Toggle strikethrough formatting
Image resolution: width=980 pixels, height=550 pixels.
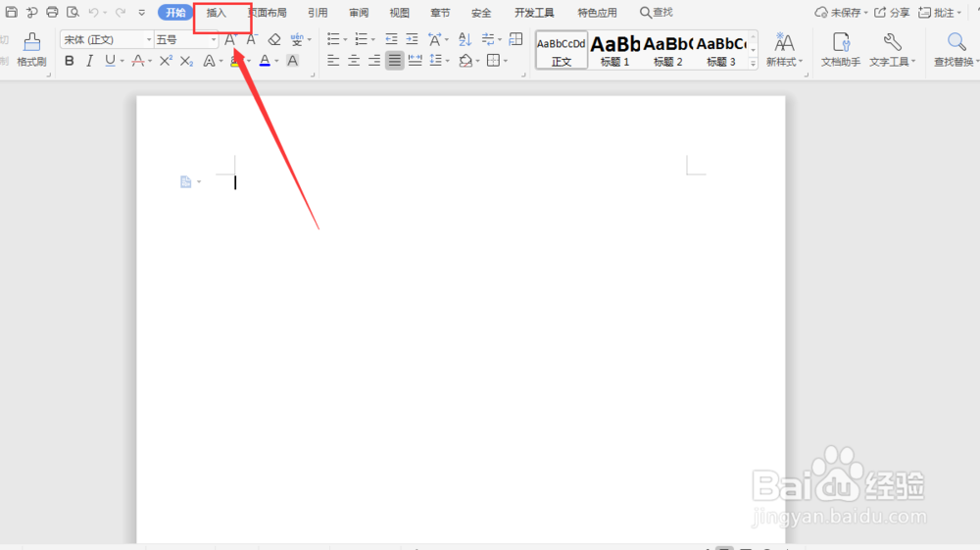138,61
